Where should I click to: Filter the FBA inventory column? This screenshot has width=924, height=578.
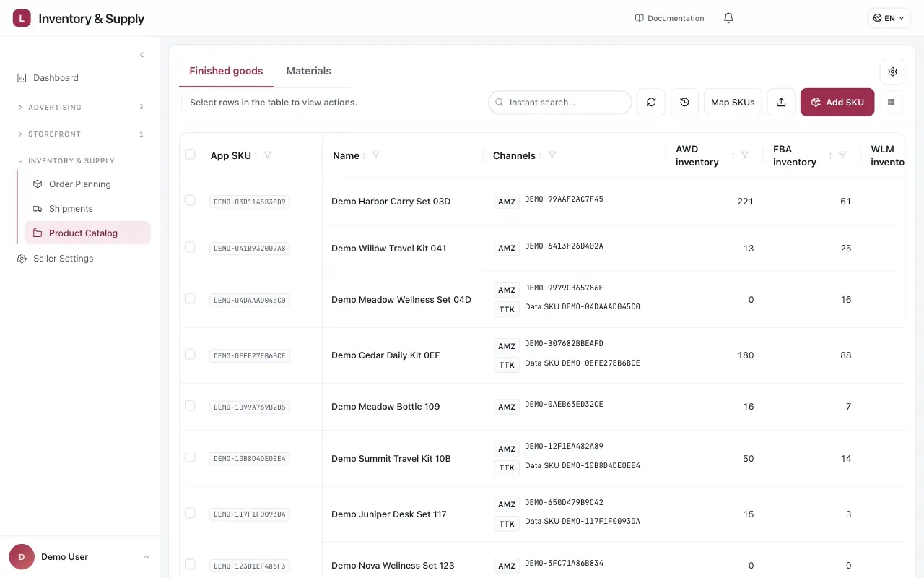pos(842,155)
